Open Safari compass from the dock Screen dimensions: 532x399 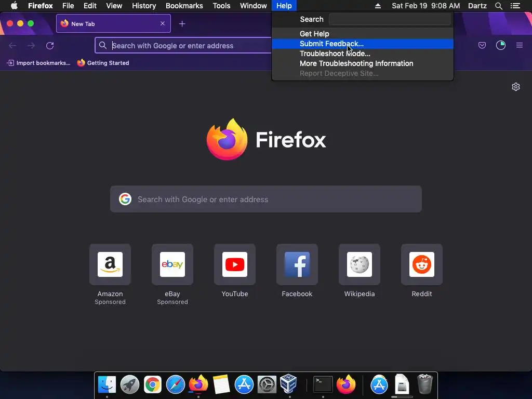tap(176, 384)
